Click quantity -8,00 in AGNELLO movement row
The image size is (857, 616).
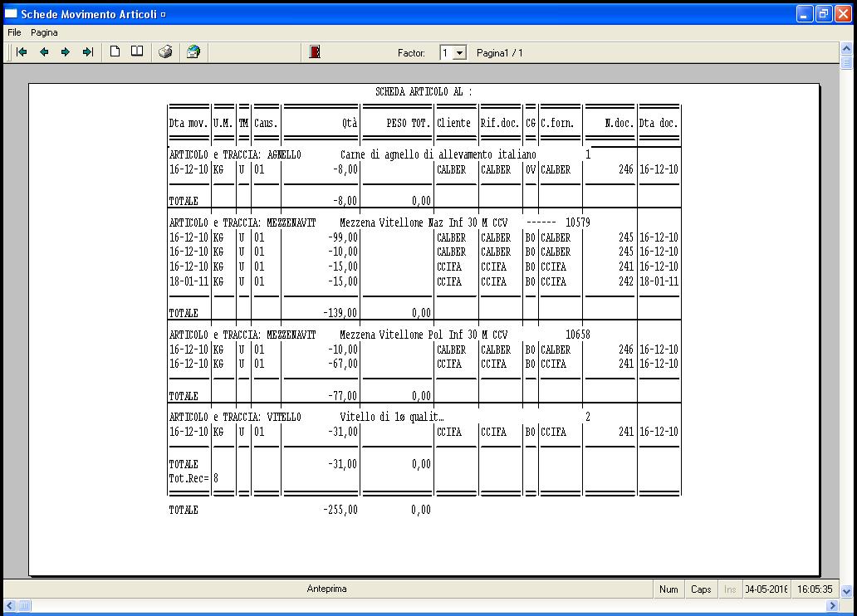(345, 169)
